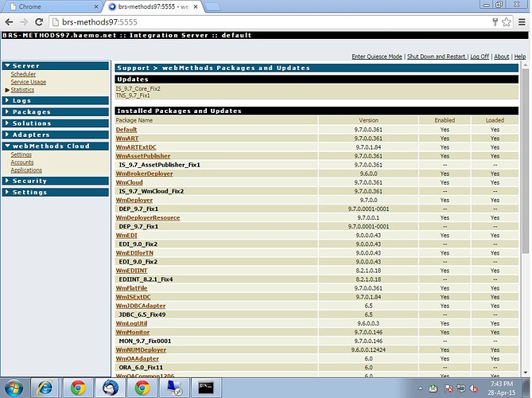Image resolution: width=532 pixels, height=398 pixels.
Task: Open the WmNUMDeployer package link
Action: click(141, 349)
